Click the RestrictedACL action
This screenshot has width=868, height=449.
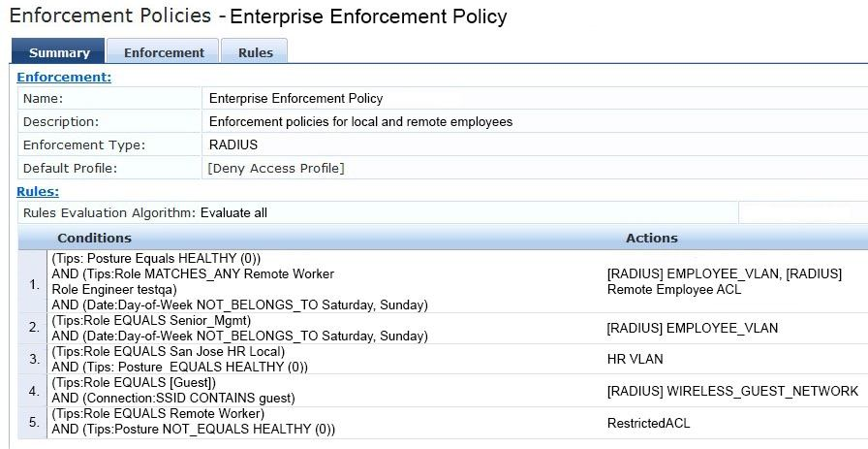tap(648, 423)
